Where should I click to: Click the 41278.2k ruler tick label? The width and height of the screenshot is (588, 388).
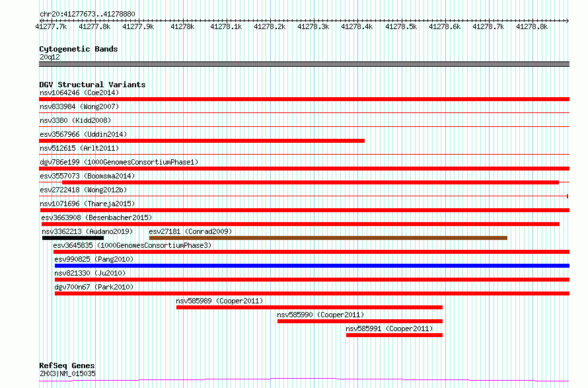coord(270,26)
